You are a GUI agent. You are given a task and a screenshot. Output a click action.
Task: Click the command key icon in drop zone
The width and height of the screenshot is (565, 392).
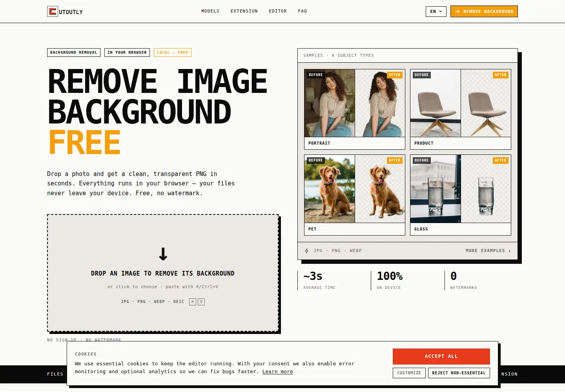[x=193, y=302]
